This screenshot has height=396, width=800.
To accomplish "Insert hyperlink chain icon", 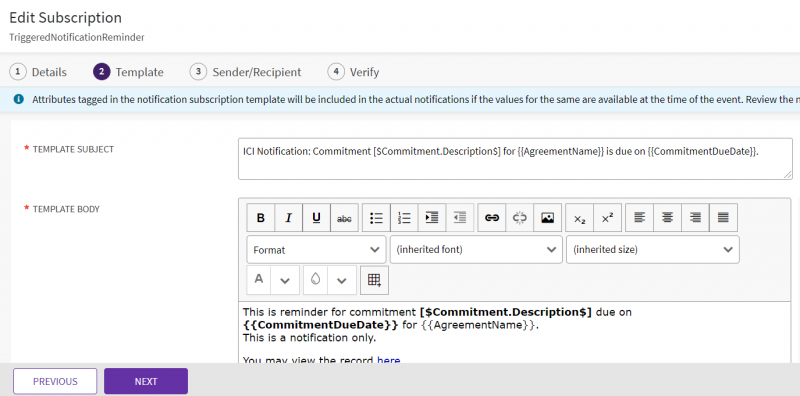I will click(492, 218).
